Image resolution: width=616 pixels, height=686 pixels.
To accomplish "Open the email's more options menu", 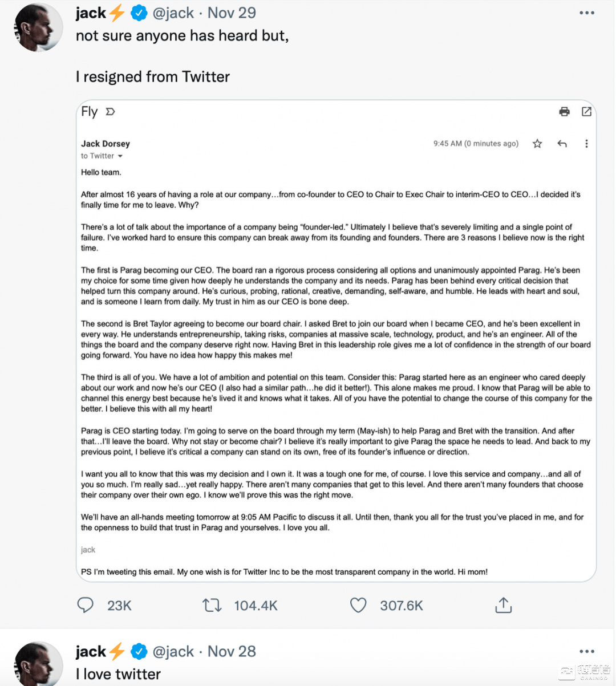I will [x=586, y=144].
